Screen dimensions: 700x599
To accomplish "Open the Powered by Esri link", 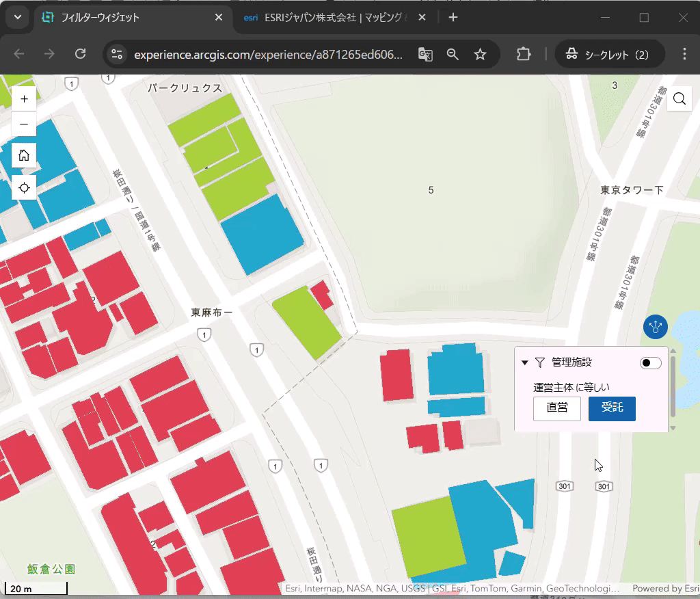I will (x=665, y=588).
